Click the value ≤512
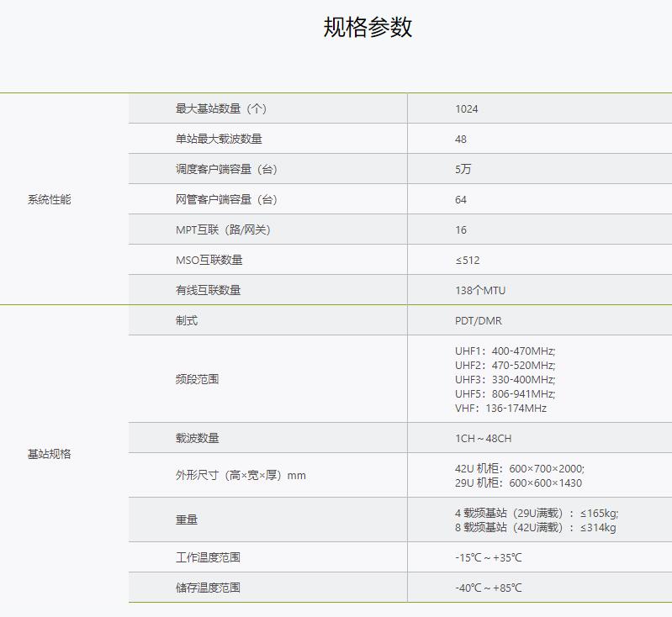The image size is (672, 617). pos(467,260)
